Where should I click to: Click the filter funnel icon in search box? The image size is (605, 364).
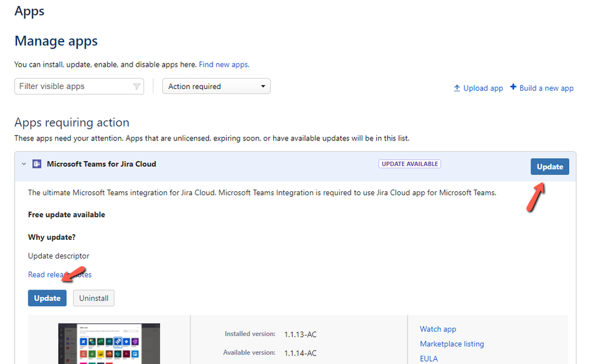click(x=137, y=87)
